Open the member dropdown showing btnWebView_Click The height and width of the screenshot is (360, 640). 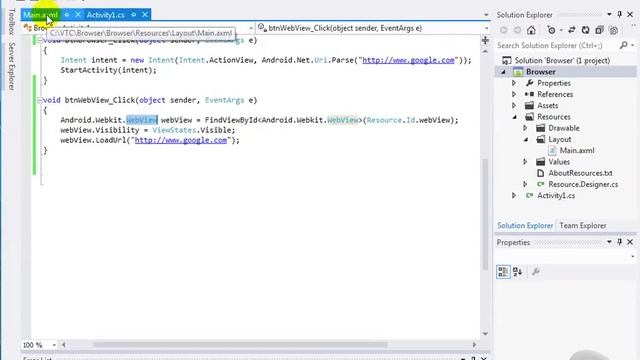click(x=486, y=28)
